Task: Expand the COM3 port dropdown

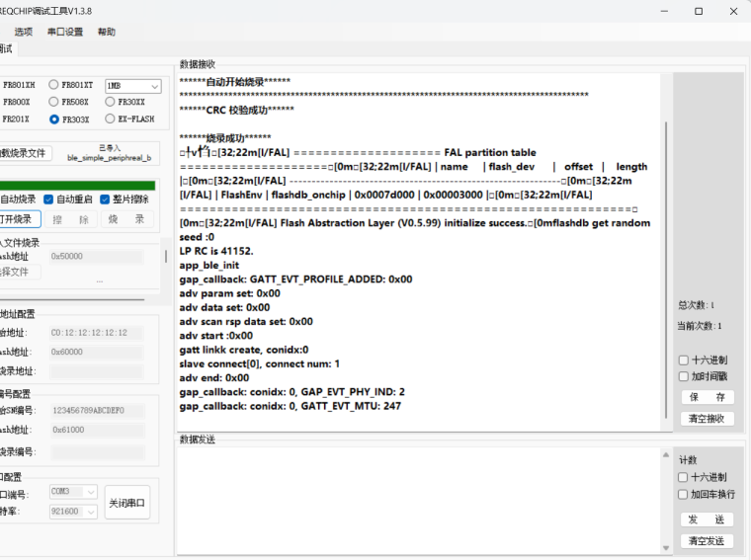Action: tap(73, 491)
